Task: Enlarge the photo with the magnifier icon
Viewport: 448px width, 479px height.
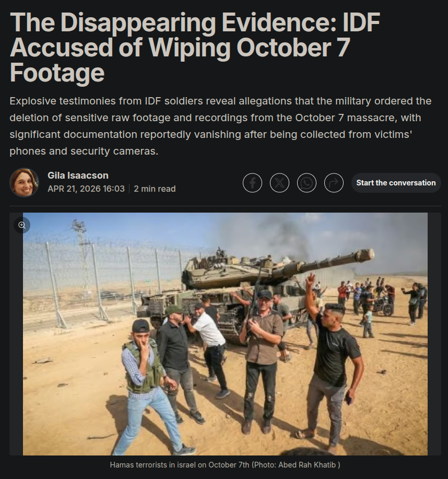Action: [22, 225]
